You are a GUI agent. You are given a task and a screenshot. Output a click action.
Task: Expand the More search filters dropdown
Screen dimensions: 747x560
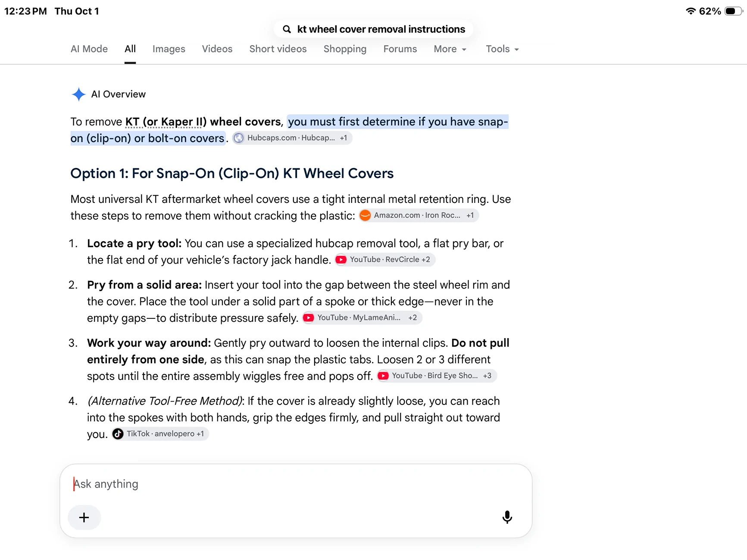[x=450, y=49]
